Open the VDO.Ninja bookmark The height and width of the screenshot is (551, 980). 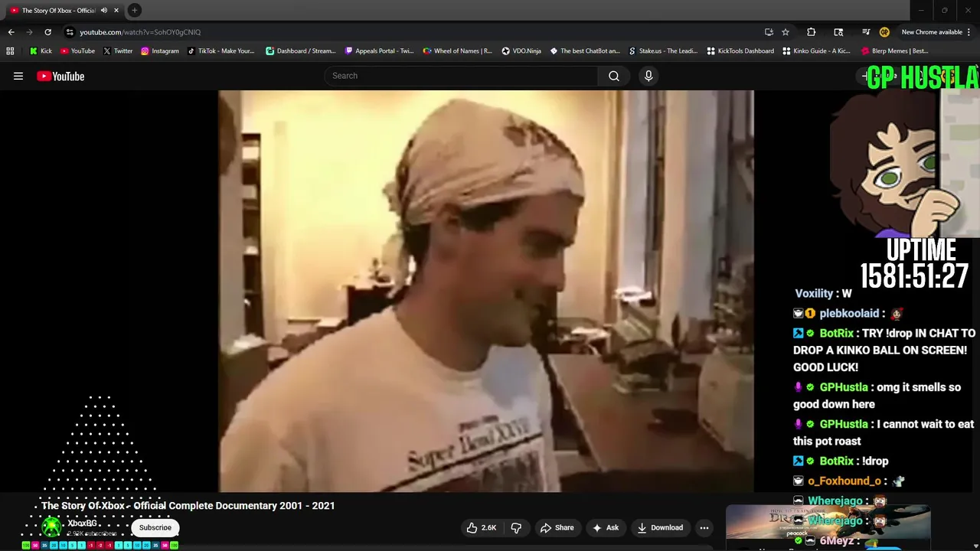(x=521, y=51)
